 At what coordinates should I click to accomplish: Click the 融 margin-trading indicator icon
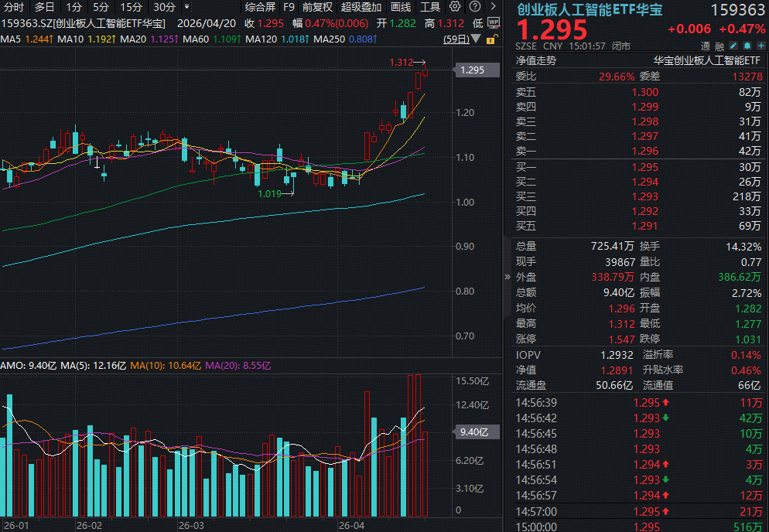pos(719,46)
